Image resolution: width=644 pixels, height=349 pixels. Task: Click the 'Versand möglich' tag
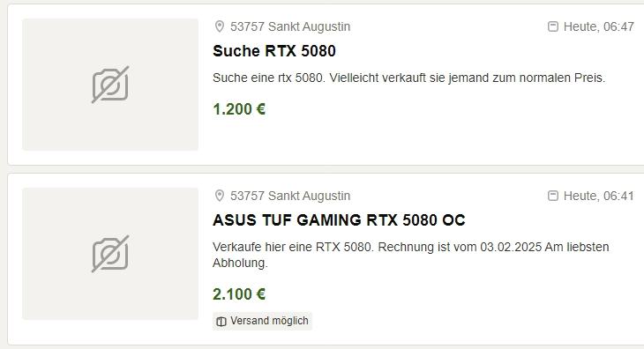(x=262, y=321)
